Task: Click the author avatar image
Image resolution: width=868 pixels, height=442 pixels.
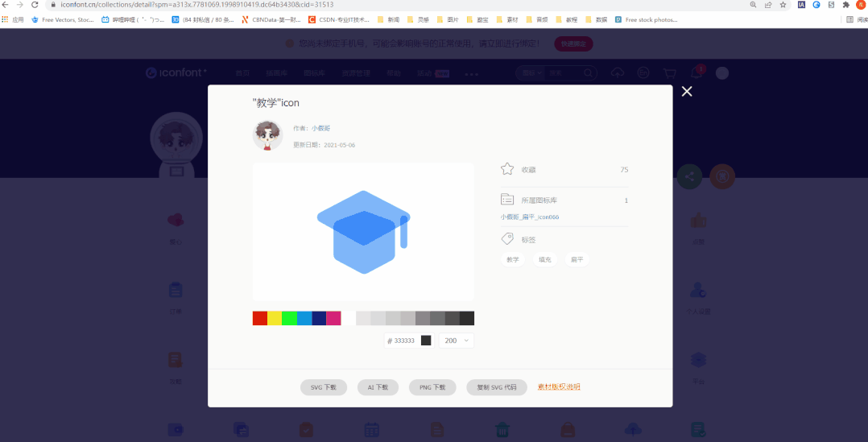Action: tap(268, 135)
